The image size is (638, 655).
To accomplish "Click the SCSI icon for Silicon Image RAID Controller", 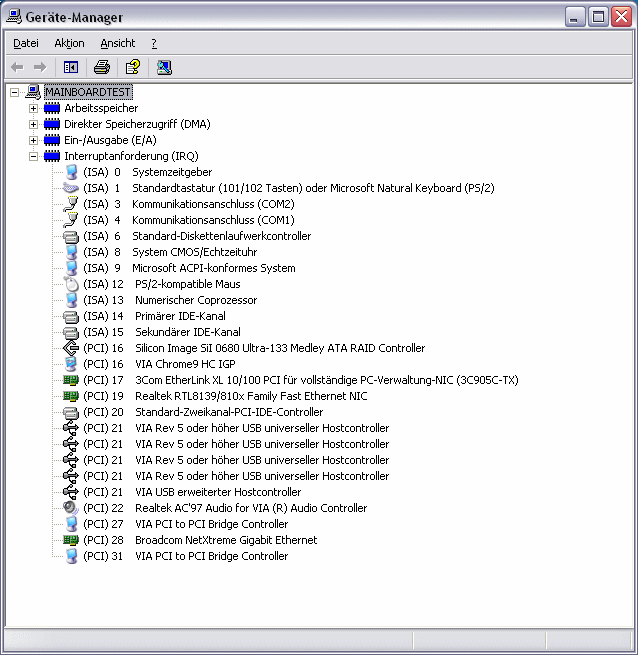I will coord(71,348).
